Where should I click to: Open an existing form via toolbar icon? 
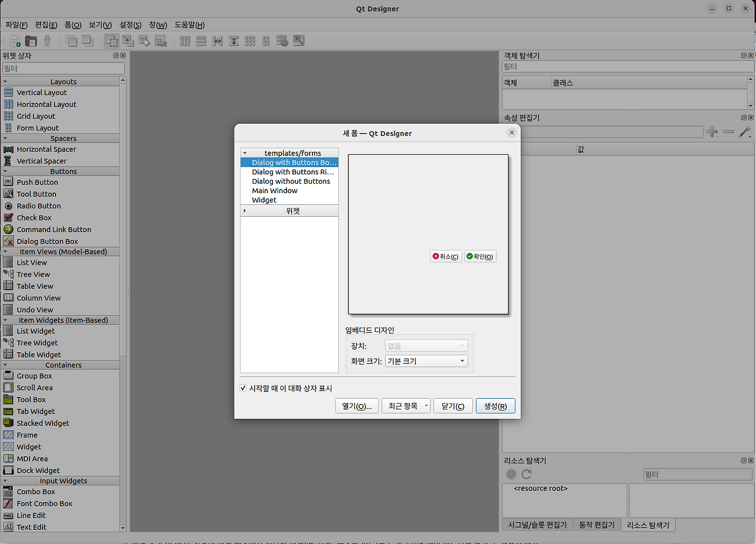[x=30, y=40]
